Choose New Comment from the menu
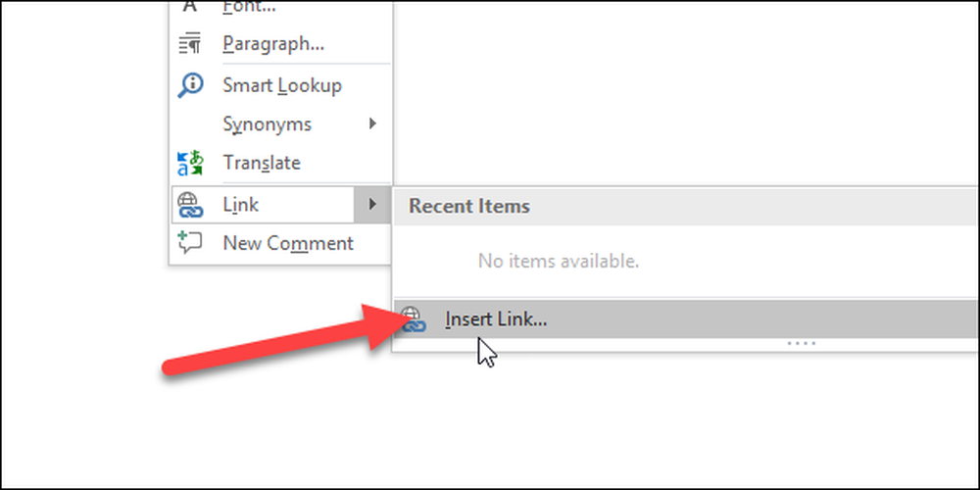The width and height of the screenshot is (980, 490). [288, 243]
